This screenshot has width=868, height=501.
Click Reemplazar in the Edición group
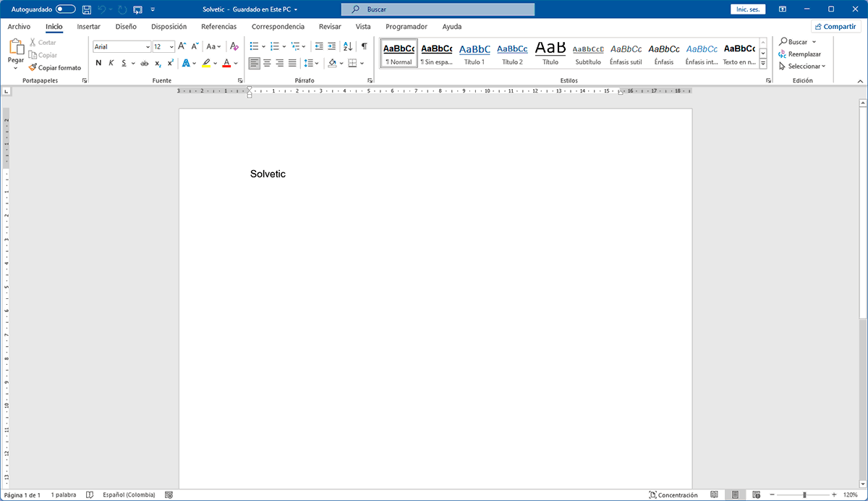799,54
